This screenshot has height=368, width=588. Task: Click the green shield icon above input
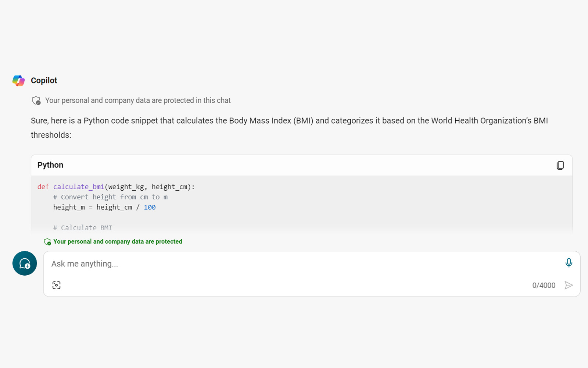coord(47,242)
